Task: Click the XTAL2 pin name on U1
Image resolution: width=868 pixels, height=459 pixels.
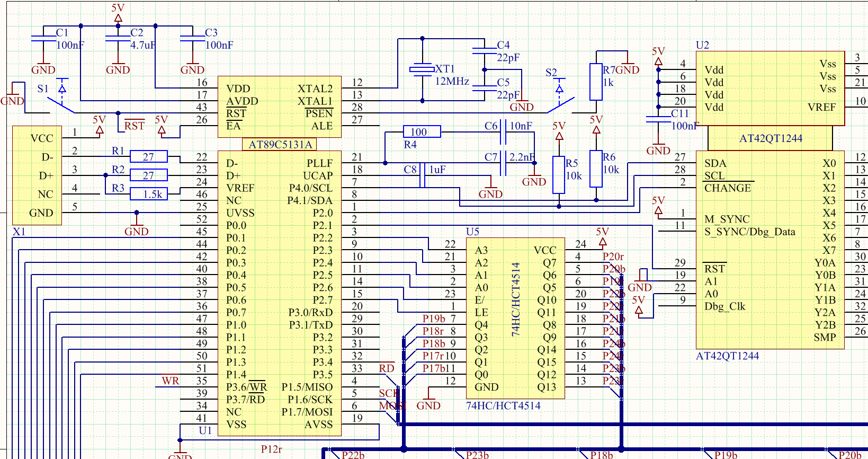Action: click(315, 89)
